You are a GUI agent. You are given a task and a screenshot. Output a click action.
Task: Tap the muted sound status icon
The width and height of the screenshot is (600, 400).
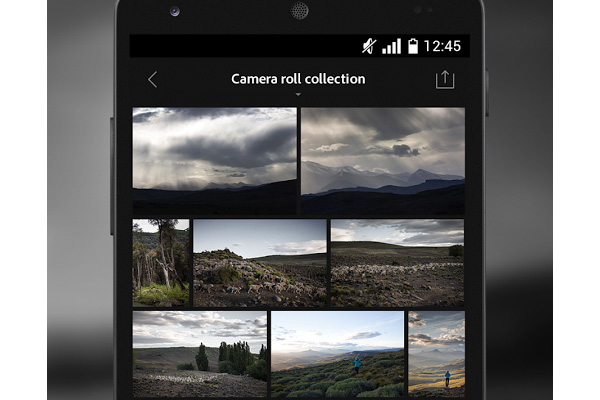pos(369,46)
